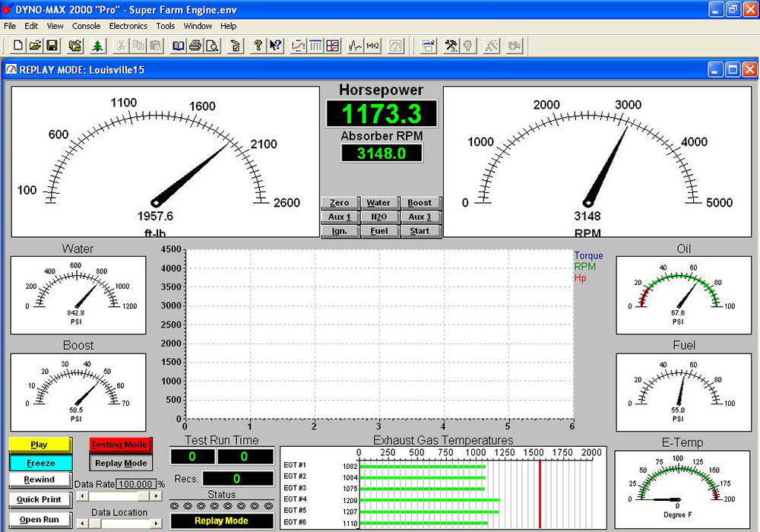Click the N2O button
Image resolution: width=760 pixels, height=532 pixels.
point(378,217)
